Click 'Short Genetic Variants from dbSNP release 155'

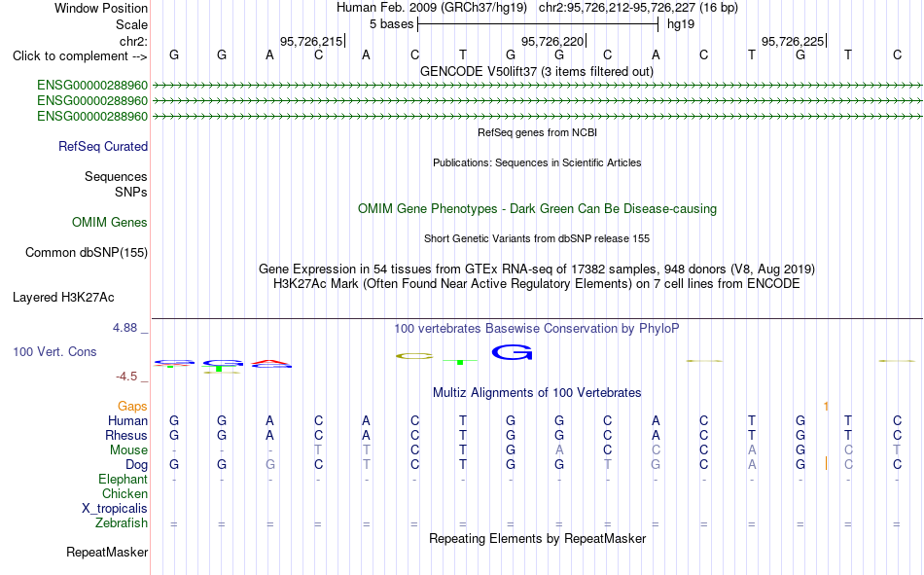(x=537, y=238)
